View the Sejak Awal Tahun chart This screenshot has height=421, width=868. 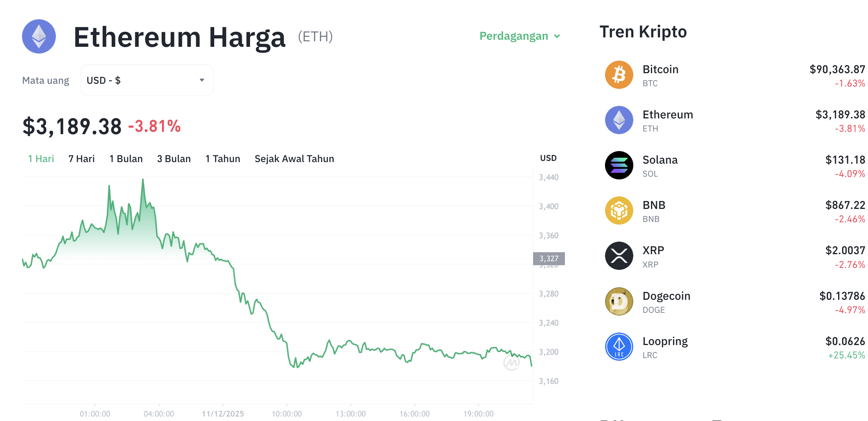click(x=294, y=159)
